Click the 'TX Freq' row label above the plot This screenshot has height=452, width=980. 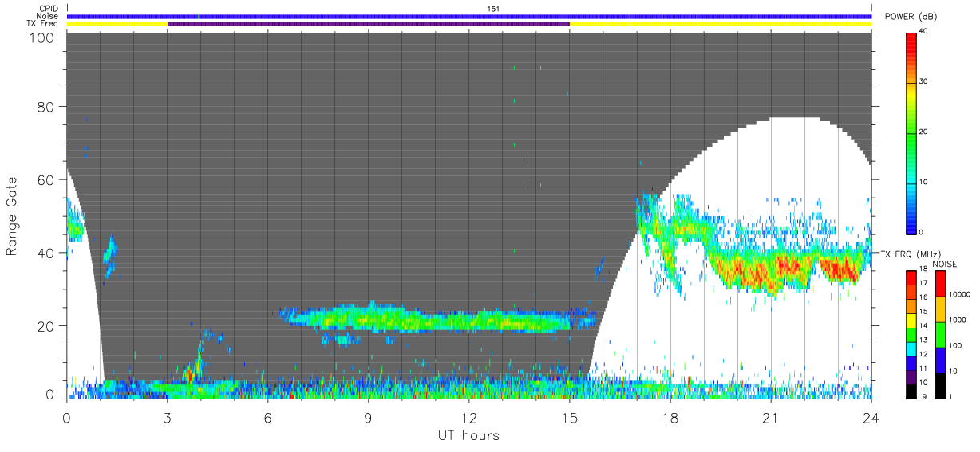44,24
